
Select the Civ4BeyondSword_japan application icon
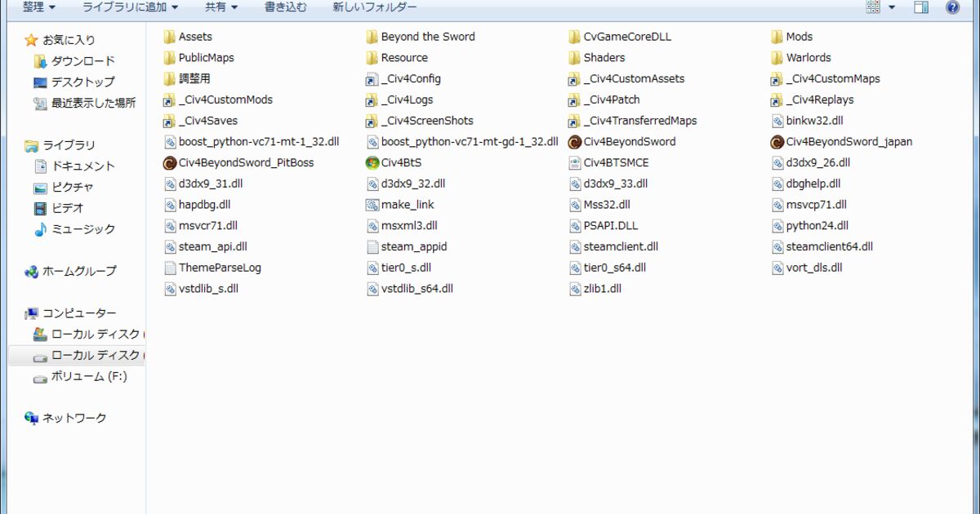coord(777,142)
